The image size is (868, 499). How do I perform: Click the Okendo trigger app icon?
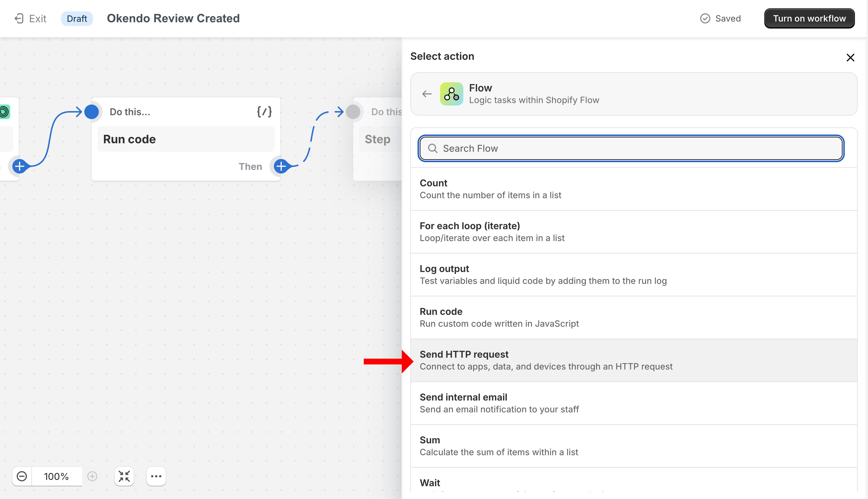[4, 112]
